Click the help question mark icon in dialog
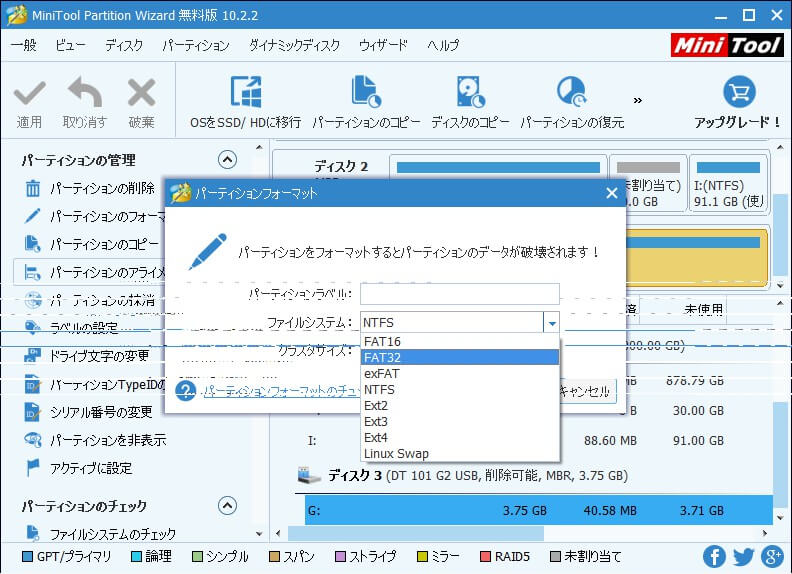The image size is (792, 574). [x=185, y=391]
